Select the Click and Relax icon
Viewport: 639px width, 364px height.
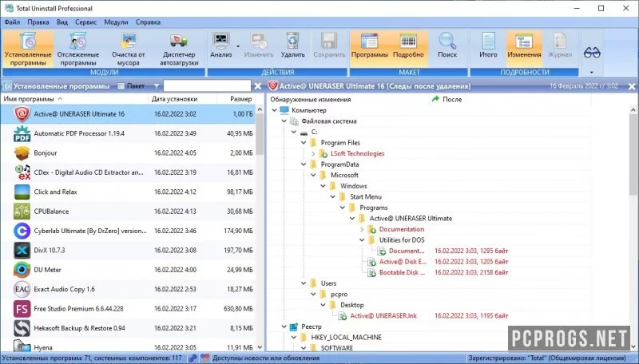pos(22,192)
